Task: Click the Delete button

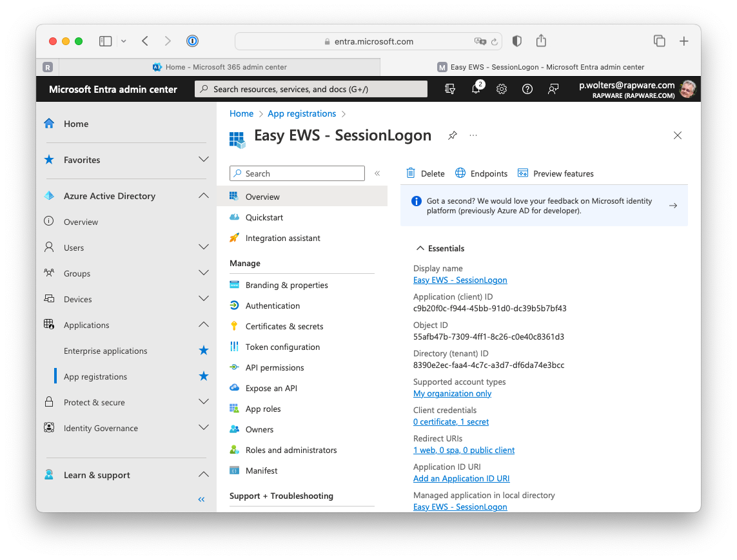Action: (x=426, y=173)
